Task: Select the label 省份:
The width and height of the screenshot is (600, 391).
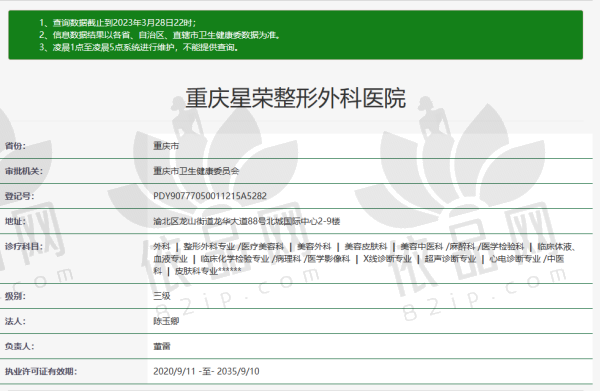Action: [x=15, y=146]
